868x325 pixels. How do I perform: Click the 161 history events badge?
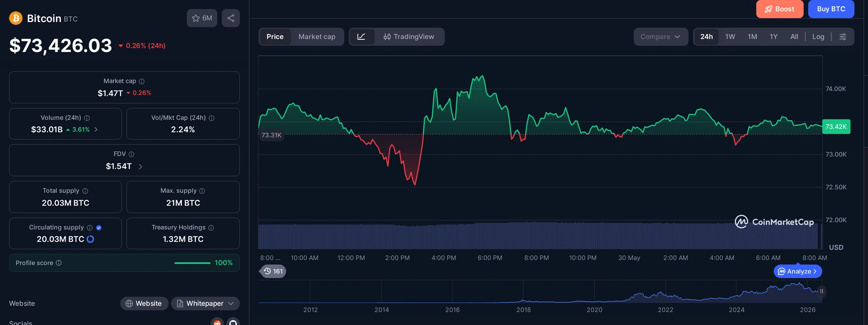[x=273, y=271]
